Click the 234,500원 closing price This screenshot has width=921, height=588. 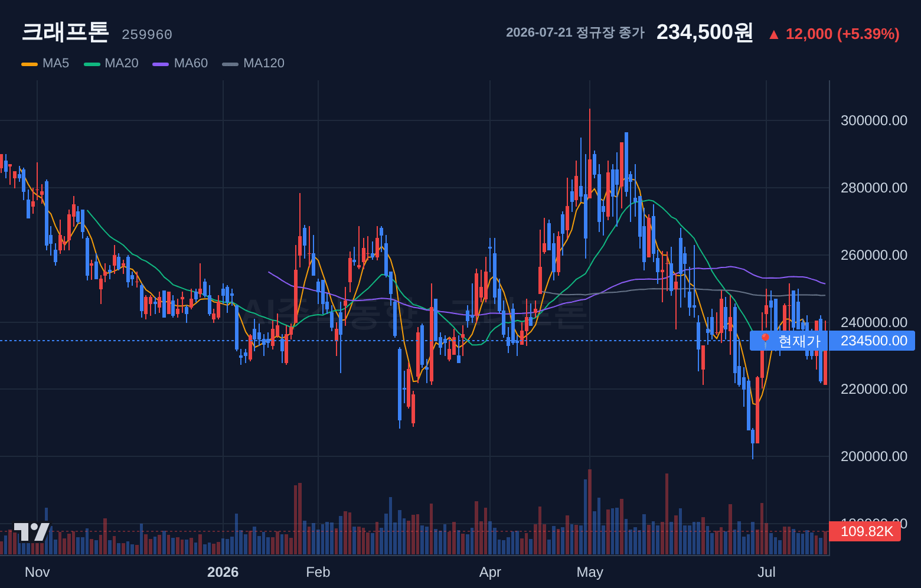(704, 32)
